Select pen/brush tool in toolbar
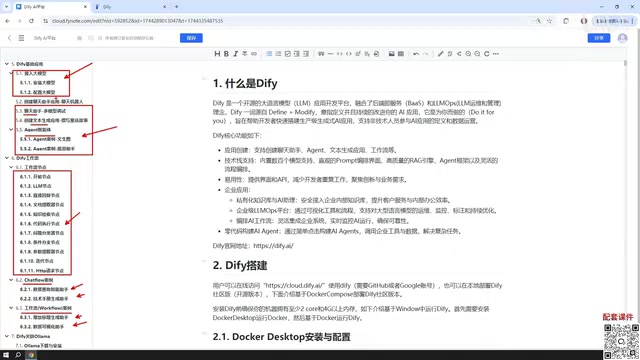This screenshot has height=360, width=640. click(440, 54)
